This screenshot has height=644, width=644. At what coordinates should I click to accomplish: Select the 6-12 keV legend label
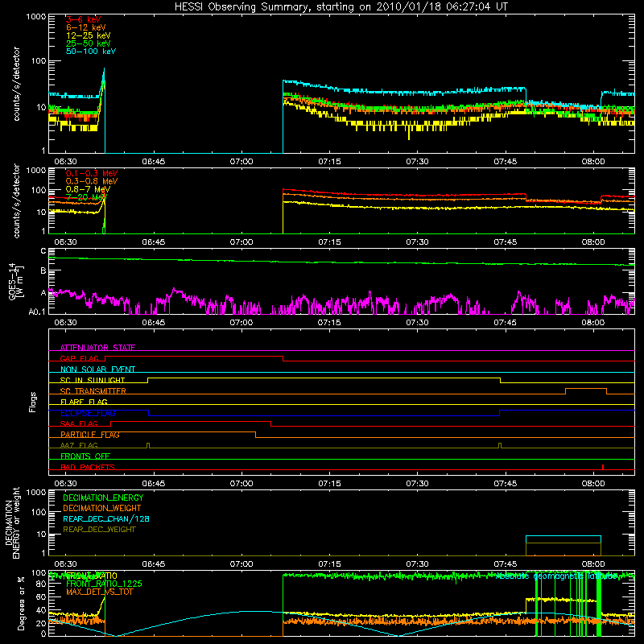pyautogui.click(x=86, y=27)
